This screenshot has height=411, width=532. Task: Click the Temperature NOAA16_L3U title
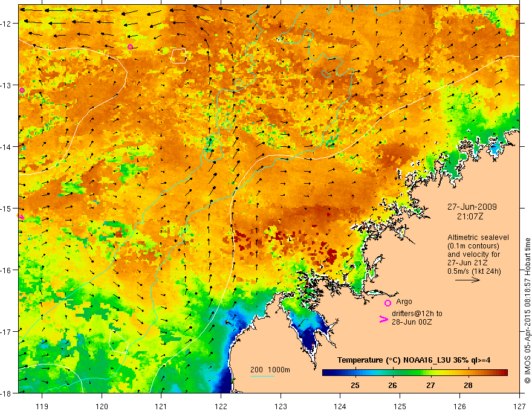pos(414,360)
